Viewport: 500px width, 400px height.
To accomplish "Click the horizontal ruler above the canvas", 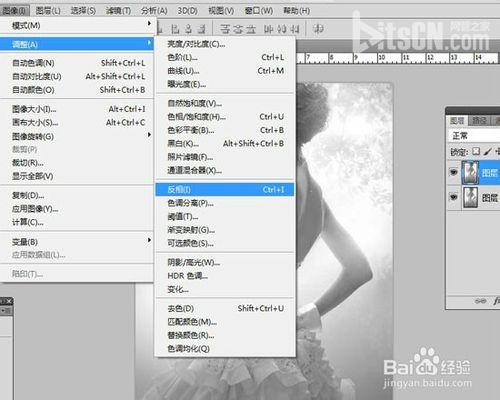I will 398,58.
